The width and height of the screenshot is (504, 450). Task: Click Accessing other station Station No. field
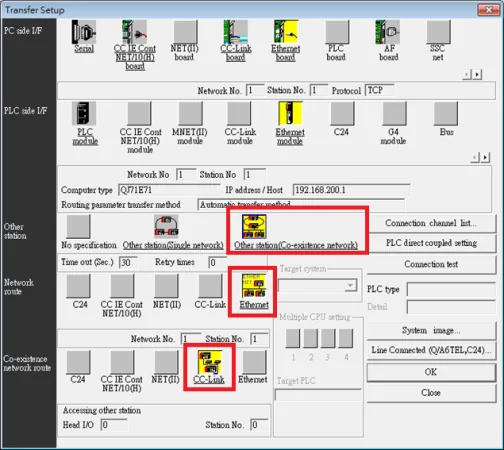pyautogui.click(x=259, y=425)
